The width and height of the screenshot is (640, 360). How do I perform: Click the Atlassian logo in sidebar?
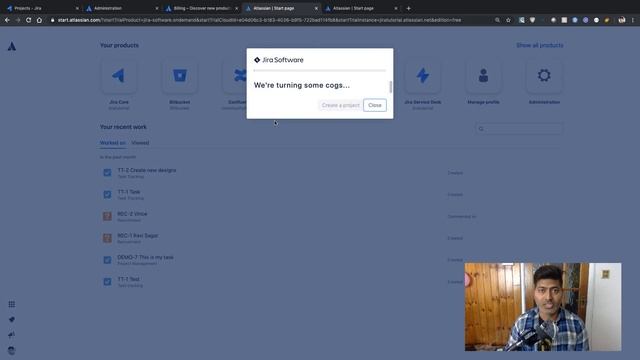12,47
